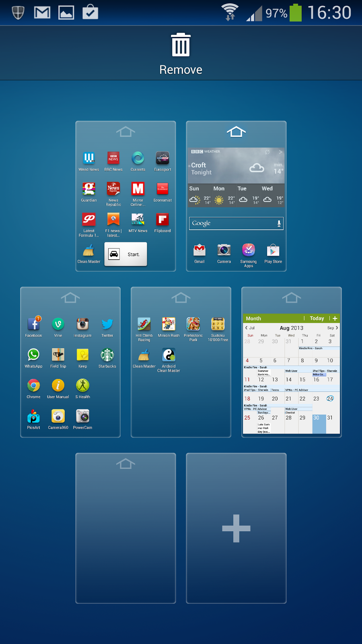Launch the MTV News app icon
362x644 pixels.
[x=138, y=219]
